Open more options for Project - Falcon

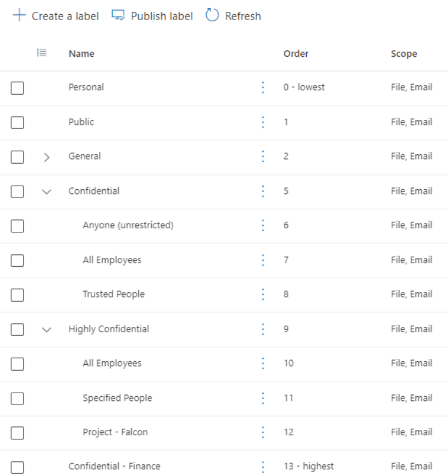[262, 432]
